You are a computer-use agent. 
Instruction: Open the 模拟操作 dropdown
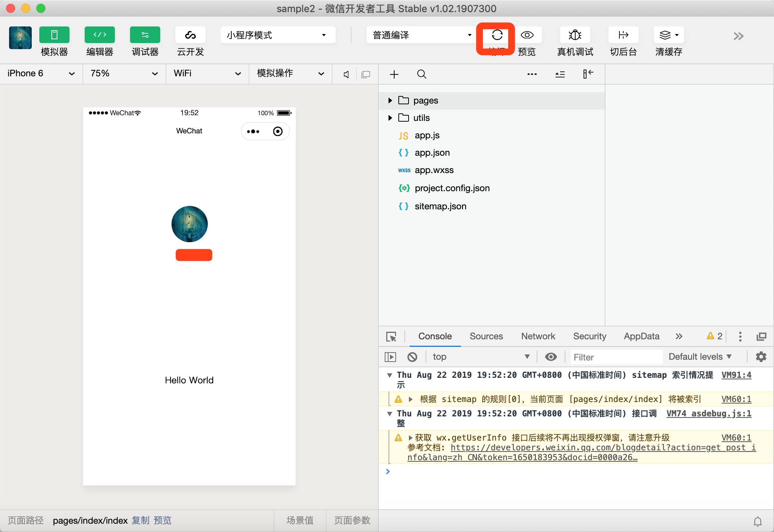[x=291, y=74]
